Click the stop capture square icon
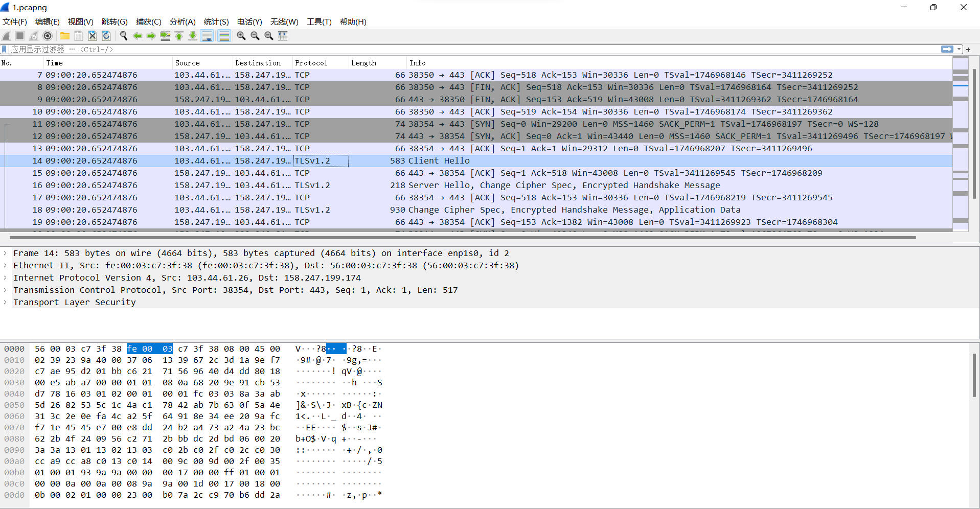This screenshot has width=980, height=509. (20, 36)
